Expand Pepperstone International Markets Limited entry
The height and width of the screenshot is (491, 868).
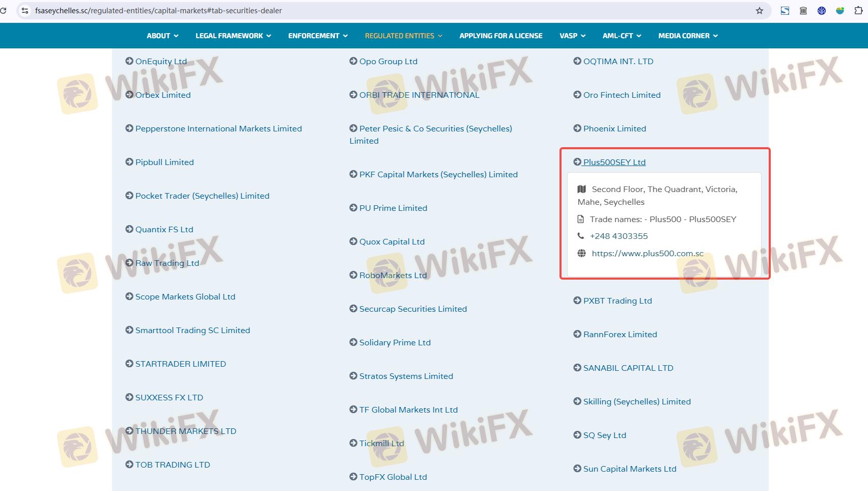point(218,128)
